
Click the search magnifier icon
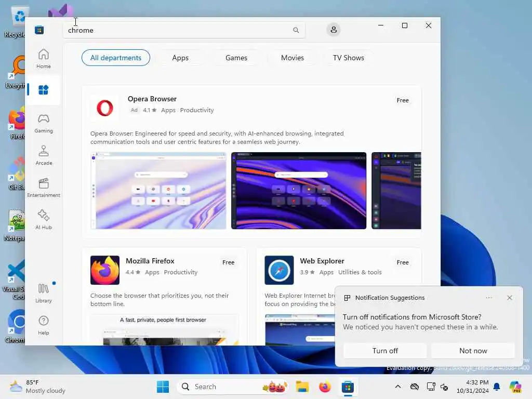pyautogui.click(x=296, y=30)
